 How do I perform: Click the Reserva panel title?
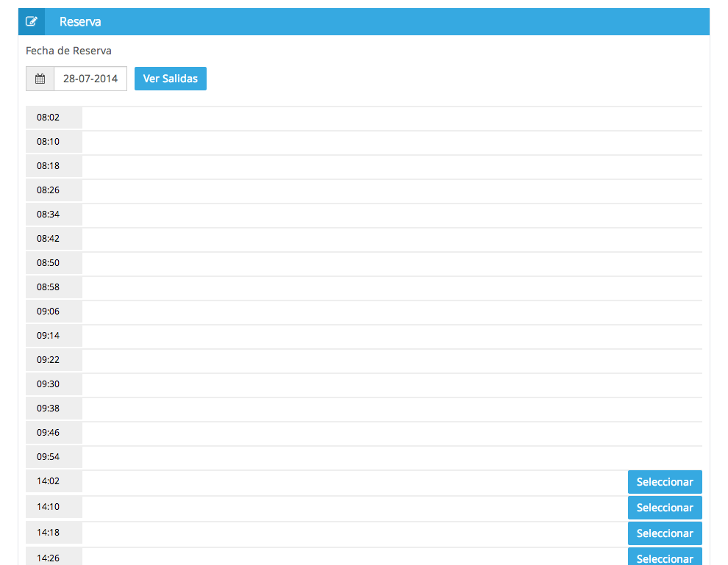[x=80, y=22]
